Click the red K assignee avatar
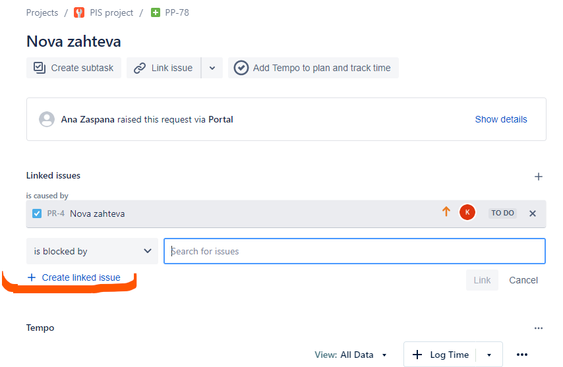Image resolution: width=563 pixels, height=367 pixels. [467, 212]
